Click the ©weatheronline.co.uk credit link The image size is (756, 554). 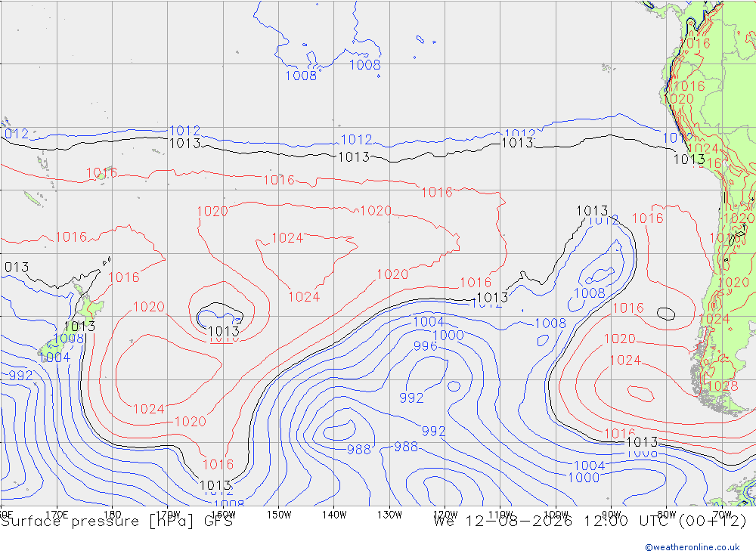click(692, 547)
